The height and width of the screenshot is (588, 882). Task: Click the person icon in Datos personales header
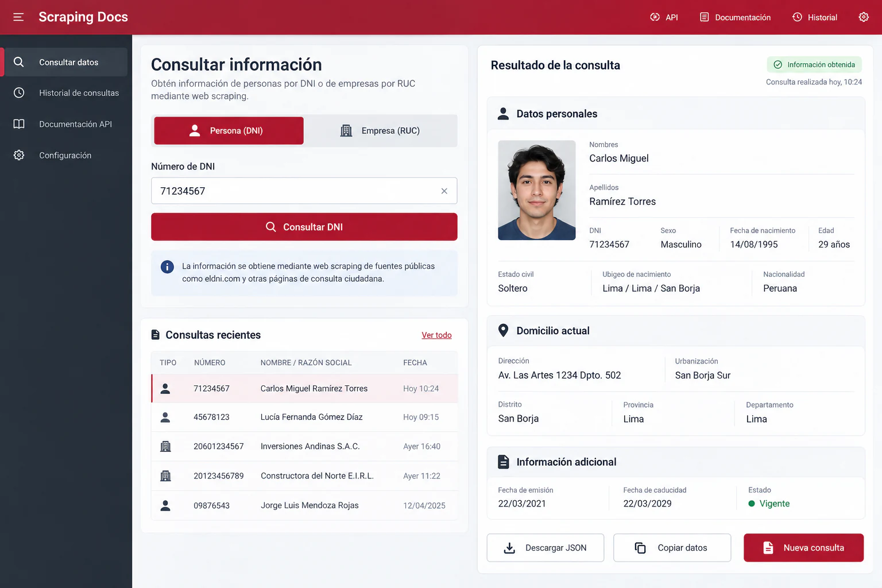click(503, 114)
